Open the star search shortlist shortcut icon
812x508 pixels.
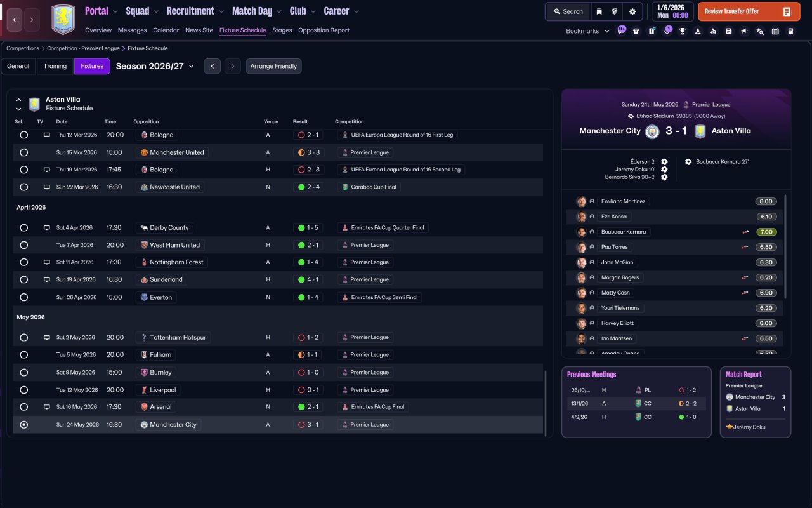760,31
